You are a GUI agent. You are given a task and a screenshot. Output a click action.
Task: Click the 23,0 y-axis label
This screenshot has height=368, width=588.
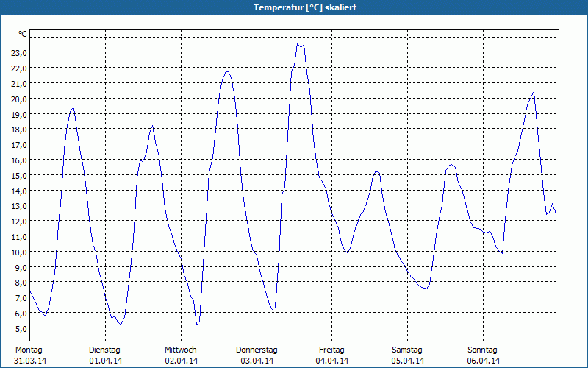coord(19,53)
